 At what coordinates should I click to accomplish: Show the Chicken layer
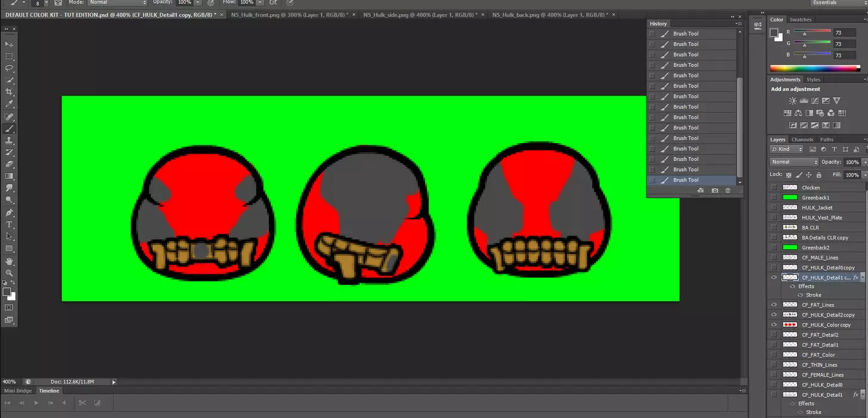tap(774, 187)
